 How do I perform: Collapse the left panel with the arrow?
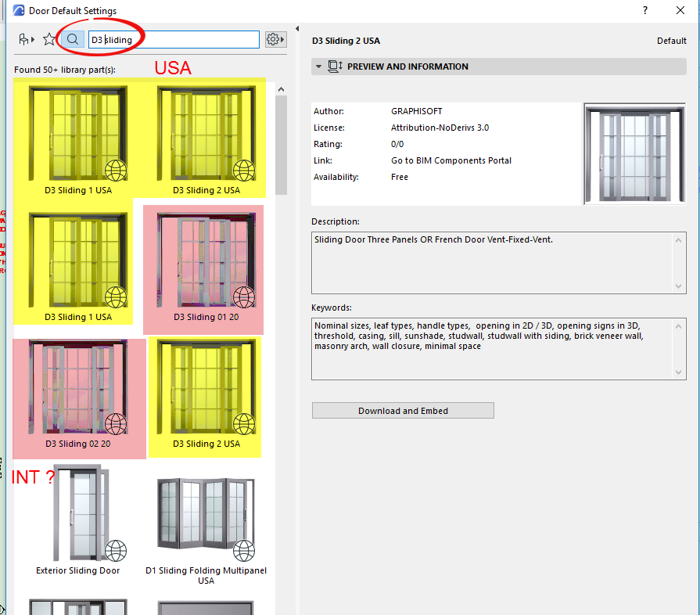tap(297, 29)
